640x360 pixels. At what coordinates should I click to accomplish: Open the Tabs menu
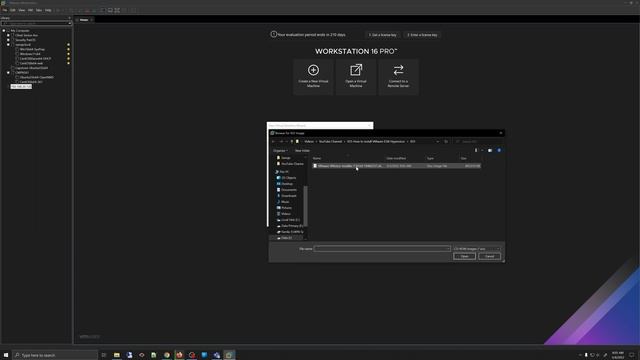click(39, 10)
